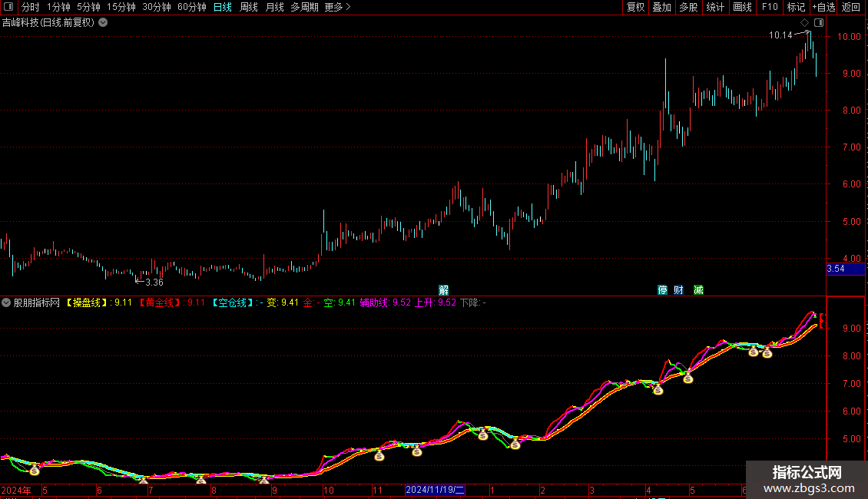The height and width of the screenshot is (499, 868).
Task: Click the 复权 adjustment button
Action: 635,7
